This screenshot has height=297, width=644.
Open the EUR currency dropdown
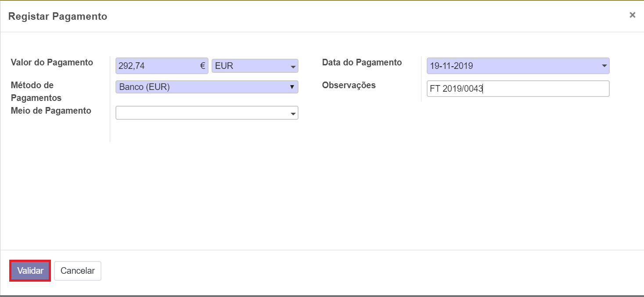tap(250, 66)
